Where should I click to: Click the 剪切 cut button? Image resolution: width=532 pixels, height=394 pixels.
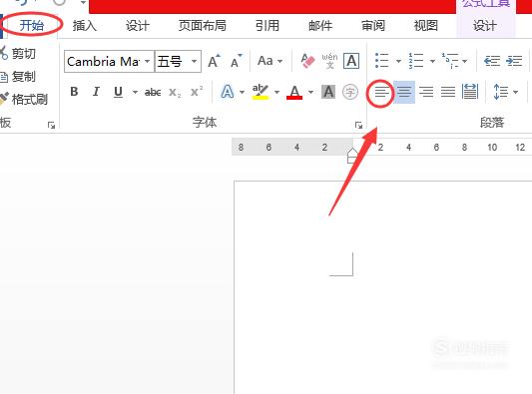tap(19, 54)
